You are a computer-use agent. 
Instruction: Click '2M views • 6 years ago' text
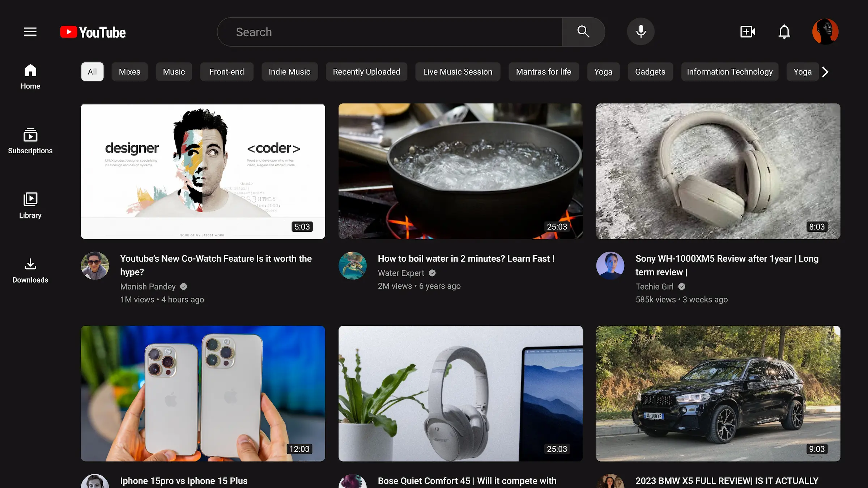click(x=419, y=286)
